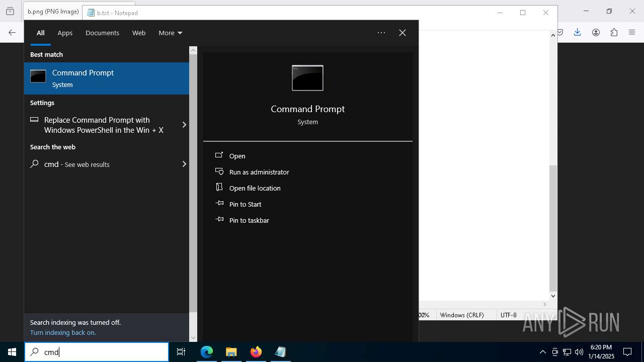Screen dimensions: 644x362
Task: Switch to Notepad on taskbar
Action: 280,352
